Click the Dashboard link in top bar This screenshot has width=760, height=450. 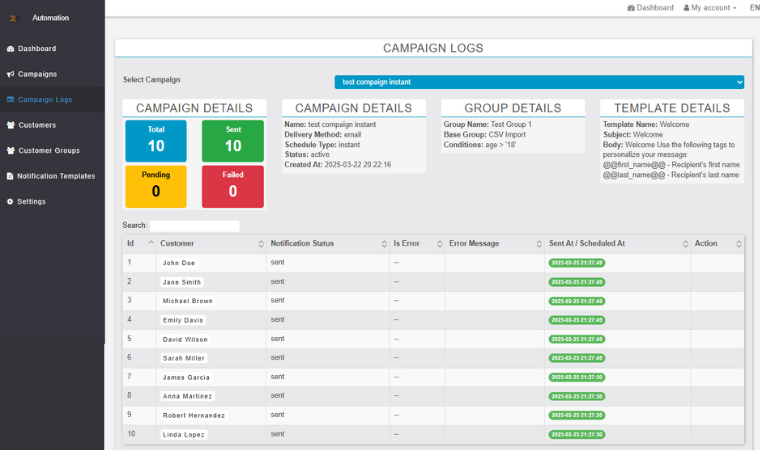[x=650, y=8]
